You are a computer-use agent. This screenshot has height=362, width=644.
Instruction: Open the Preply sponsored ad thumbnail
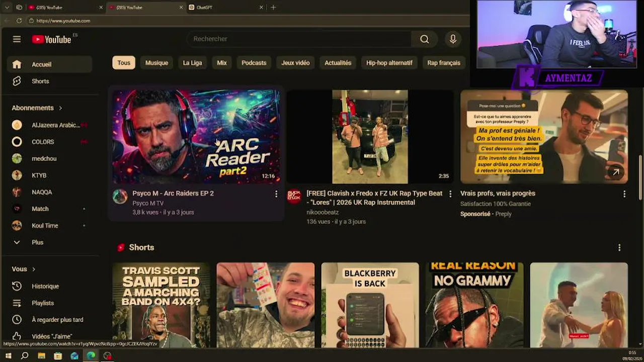click(x=544, y=137)
